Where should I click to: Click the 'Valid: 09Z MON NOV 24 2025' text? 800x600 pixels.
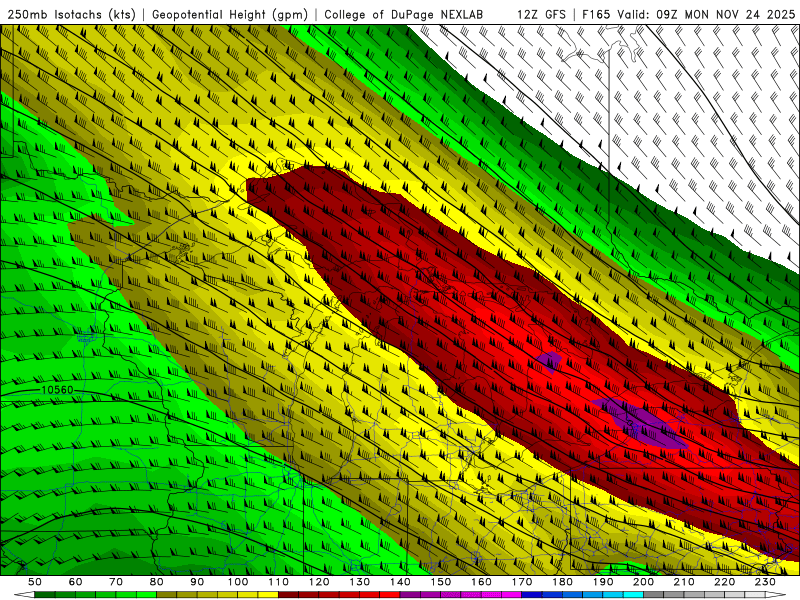point(706,14)
